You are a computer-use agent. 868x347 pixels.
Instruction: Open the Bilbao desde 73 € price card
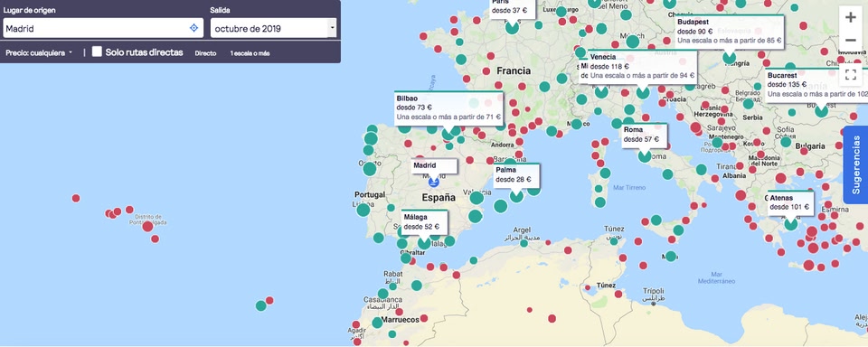449,108
